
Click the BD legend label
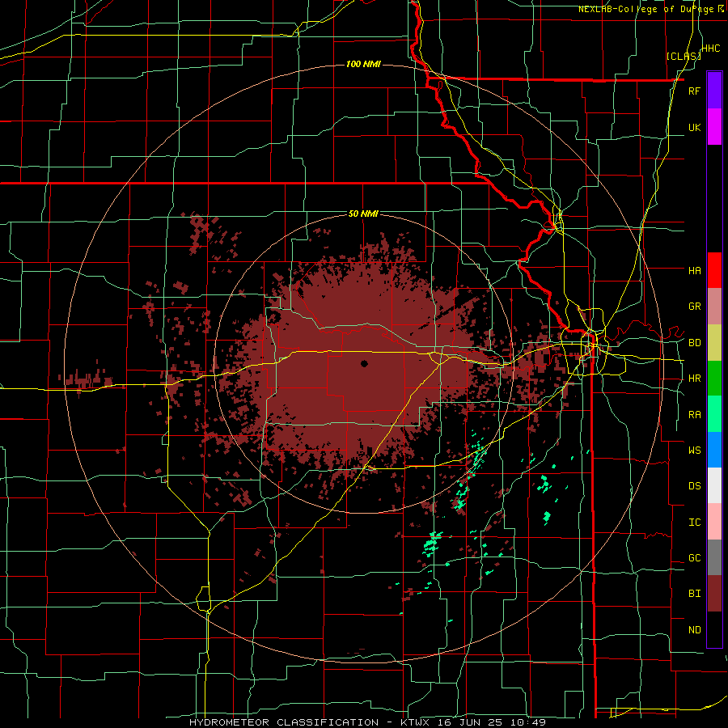[x=694, y=343]
